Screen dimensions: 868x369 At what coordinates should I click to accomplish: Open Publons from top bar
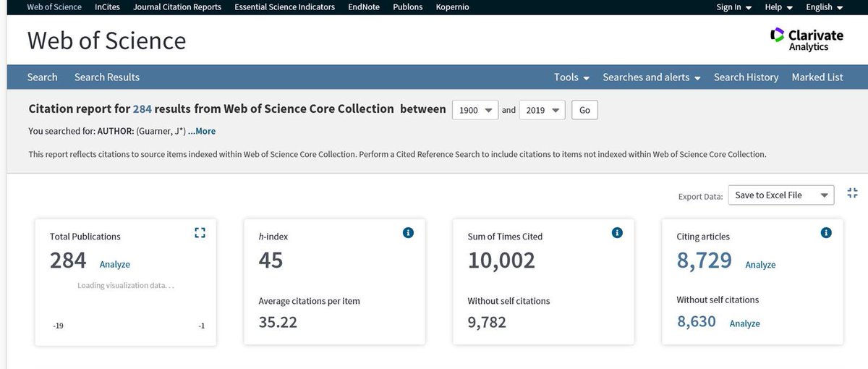pos(408,7)
